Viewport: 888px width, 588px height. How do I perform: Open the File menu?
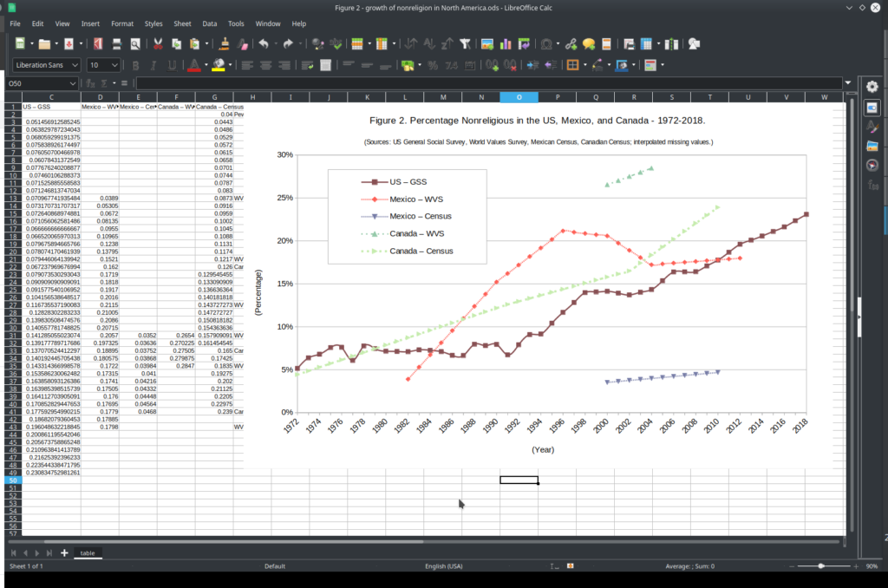16,23
